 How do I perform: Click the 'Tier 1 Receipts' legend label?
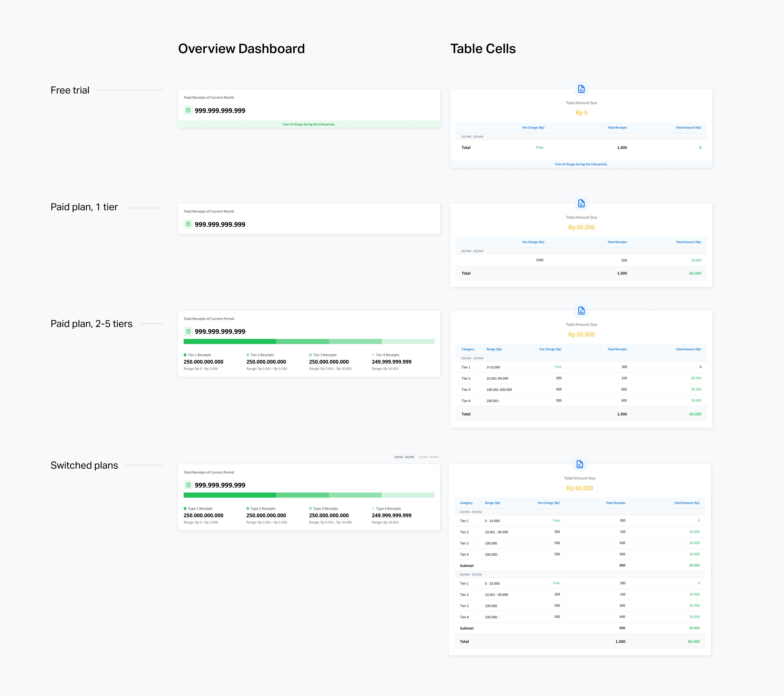199,355
